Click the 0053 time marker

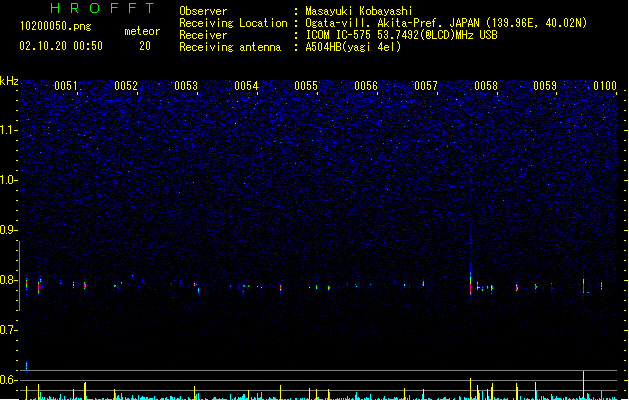pos(186,86)
